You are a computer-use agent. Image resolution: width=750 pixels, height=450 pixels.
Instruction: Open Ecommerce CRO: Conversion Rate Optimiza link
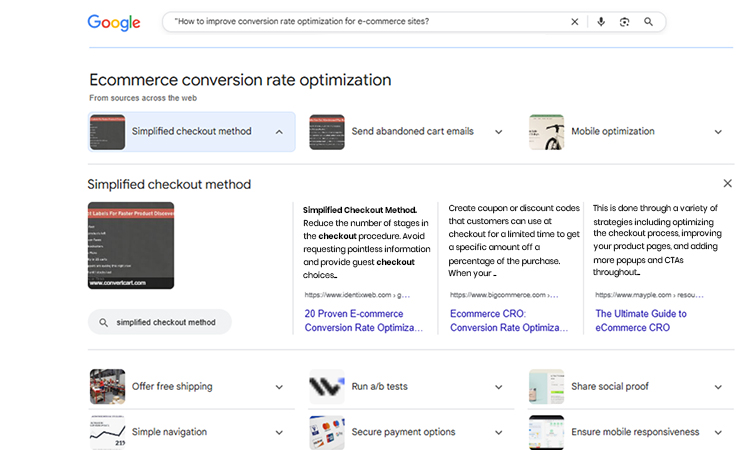[509, 320]
